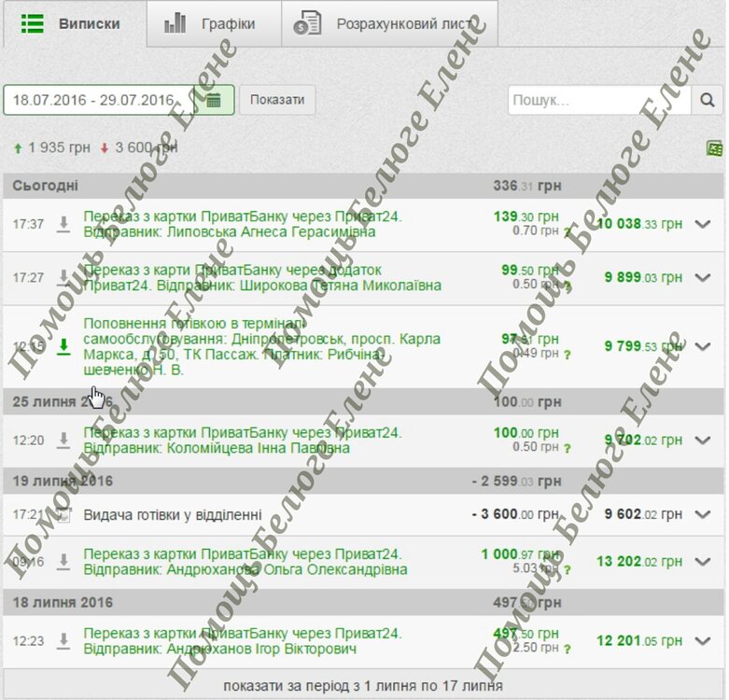Click receipt icon of Видача готівки row
This screenshot has height=700, width=729.
click(63, 514)
